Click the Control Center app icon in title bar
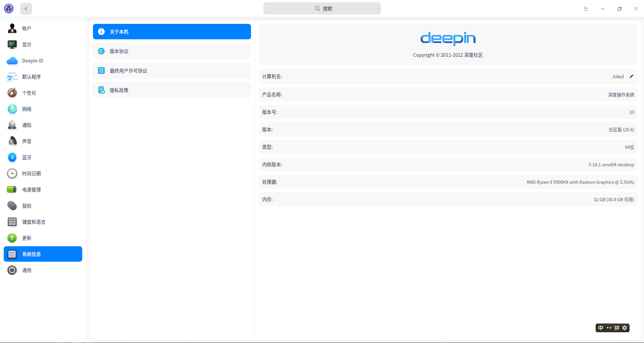 click(x=9, y=9)
